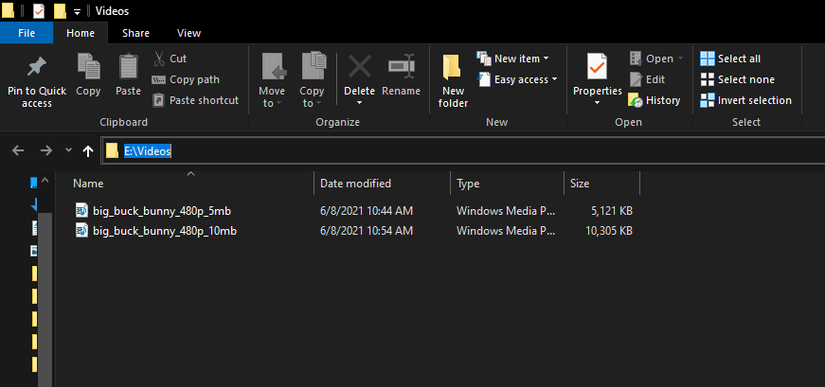Screen dimensions: 825x387
Task: Click 6/8/2021 10:54 AM date cell
Action: tap(367, 230)
